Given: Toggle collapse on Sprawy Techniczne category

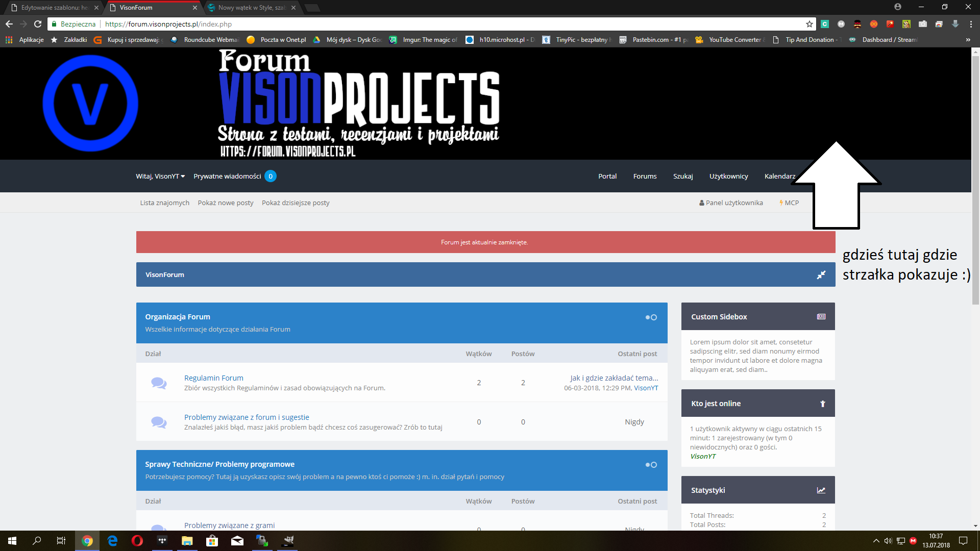Looking at the screenshot, I should tap(651, 465).
